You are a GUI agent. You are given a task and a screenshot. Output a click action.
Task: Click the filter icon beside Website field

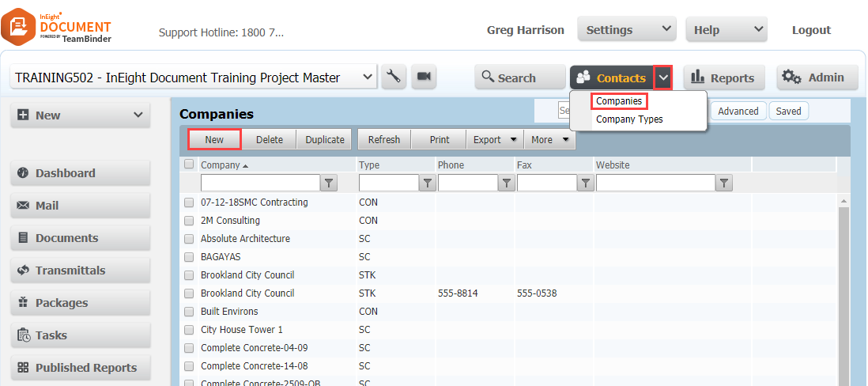723,184
